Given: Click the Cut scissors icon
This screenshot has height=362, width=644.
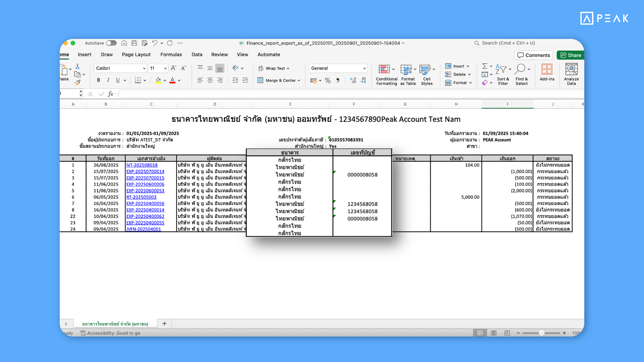Looking at the screenshot, I should point(77,66).
